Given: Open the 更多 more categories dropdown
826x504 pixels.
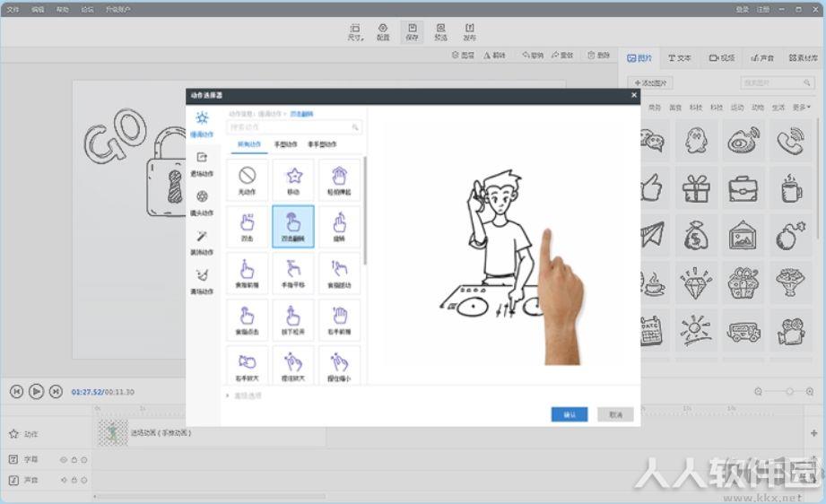Looking at the screenshot, I should [801, 108].
